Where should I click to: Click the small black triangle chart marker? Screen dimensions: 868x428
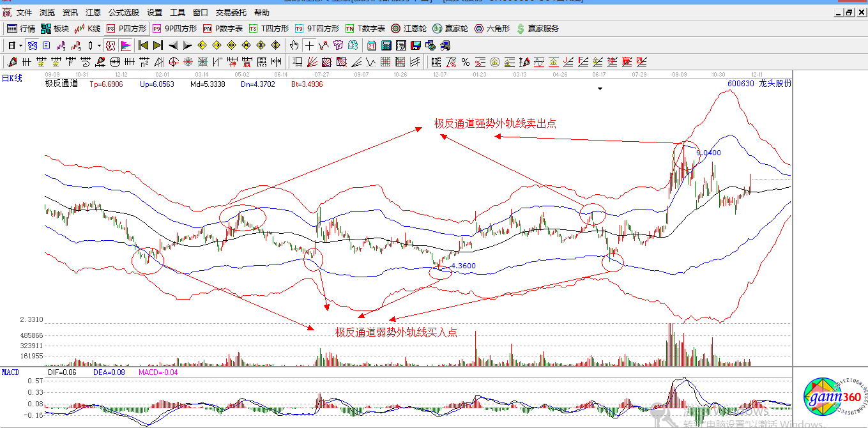click(599, 89)
